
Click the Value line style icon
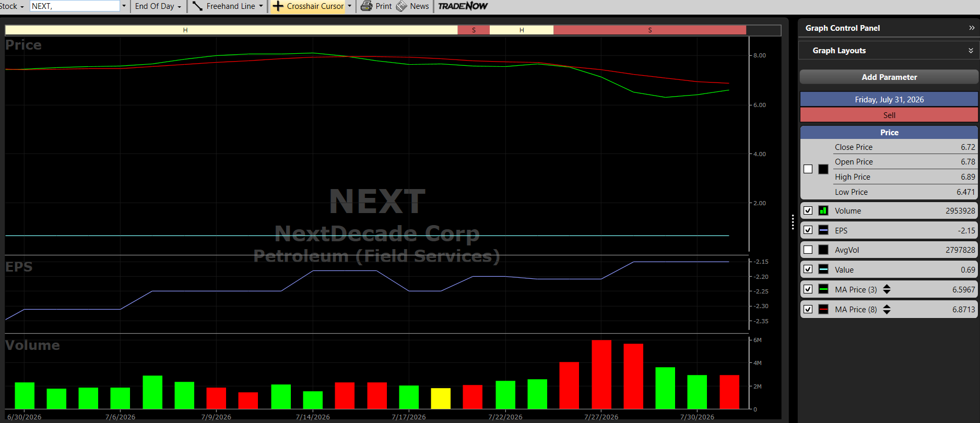click(x=823, y=269)
